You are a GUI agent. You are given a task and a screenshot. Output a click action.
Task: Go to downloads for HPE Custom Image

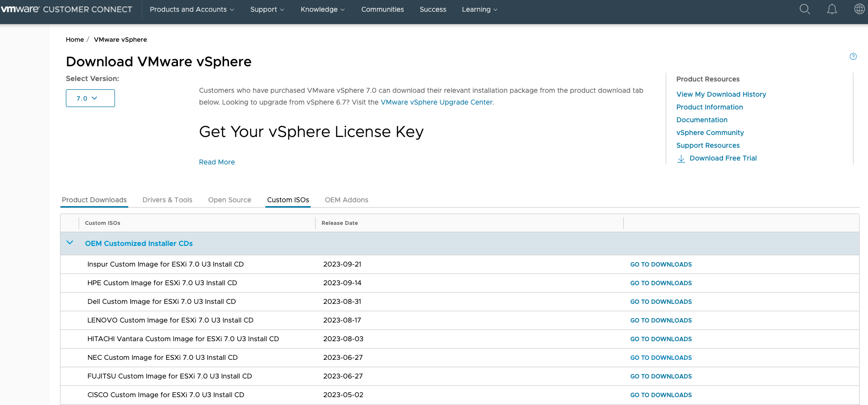661,283
